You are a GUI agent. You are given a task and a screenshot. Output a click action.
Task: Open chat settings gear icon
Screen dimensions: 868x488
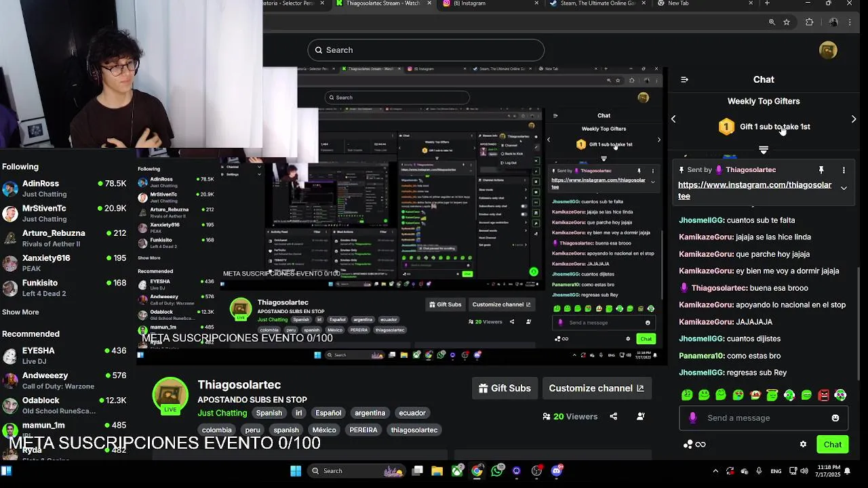tap(804, 445)
